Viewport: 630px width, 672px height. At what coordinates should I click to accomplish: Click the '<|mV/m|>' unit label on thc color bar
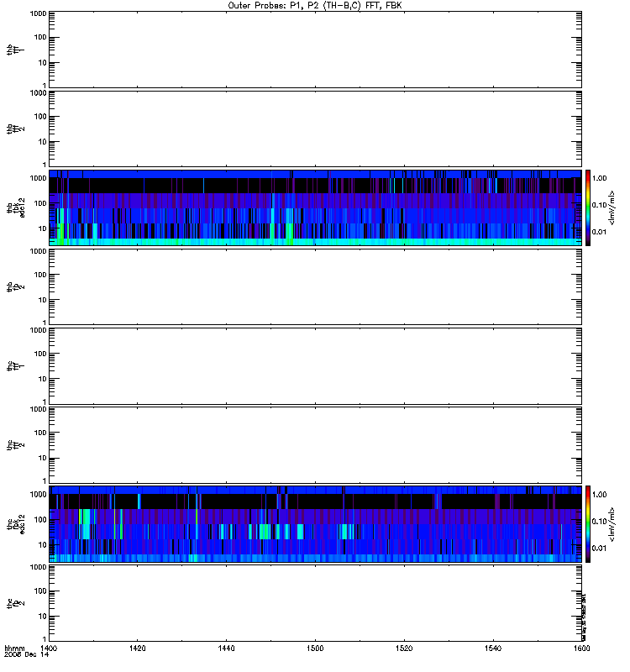612,524
